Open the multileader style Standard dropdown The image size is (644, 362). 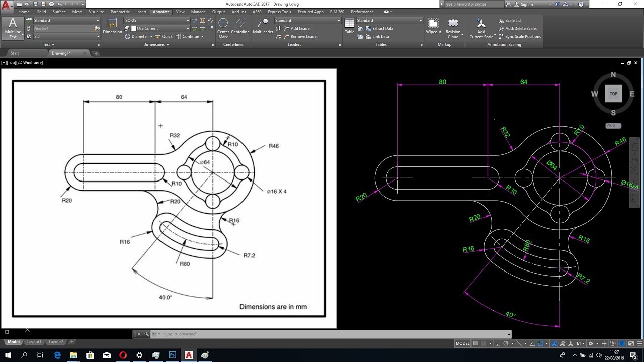click(307, 20)
